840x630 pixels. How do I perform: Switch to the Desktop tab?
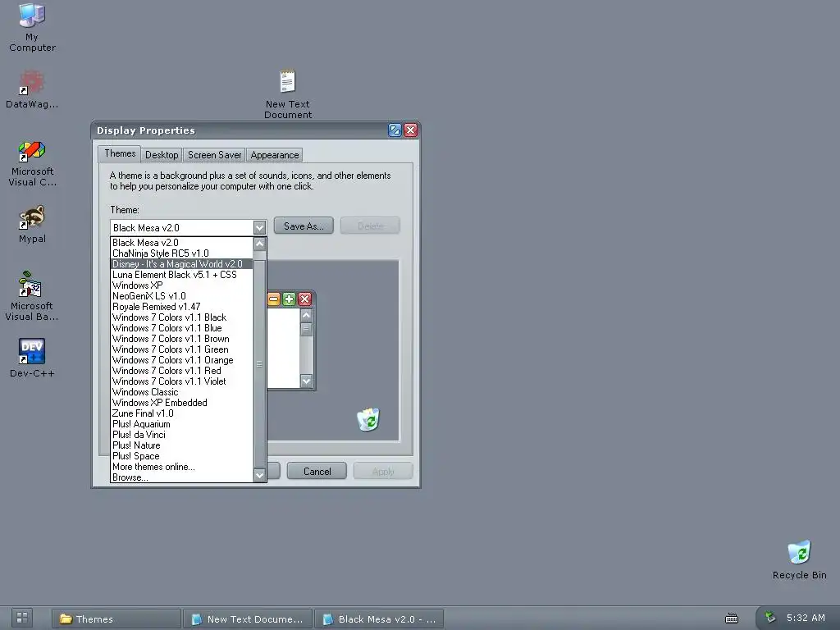162,155
